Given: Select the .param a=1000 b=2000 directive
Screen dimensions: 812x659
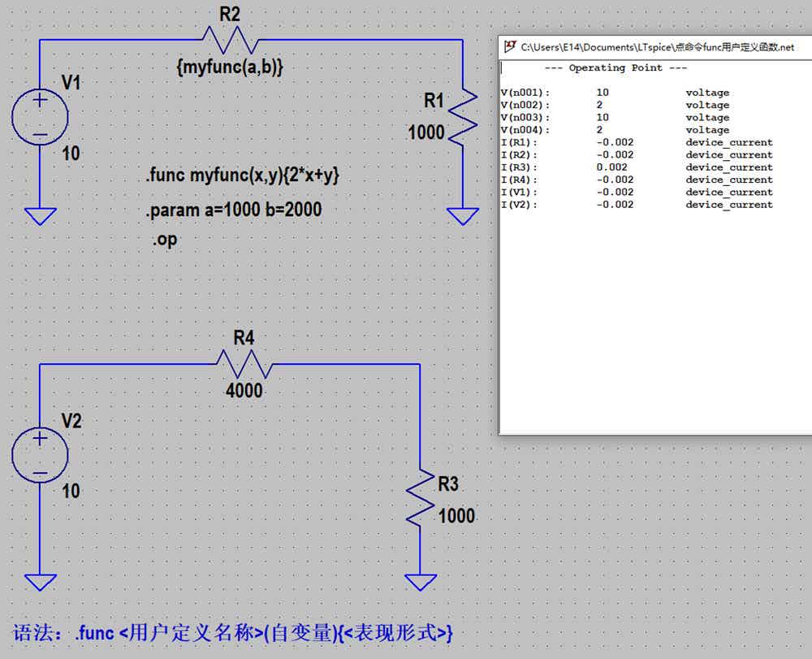Looking at the screenshot, I should (x=234, y=210).
